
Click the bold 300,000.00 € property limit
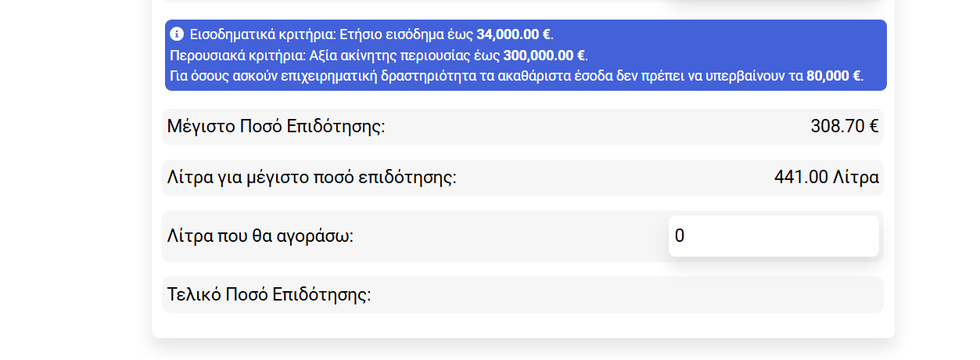point(544,56)
